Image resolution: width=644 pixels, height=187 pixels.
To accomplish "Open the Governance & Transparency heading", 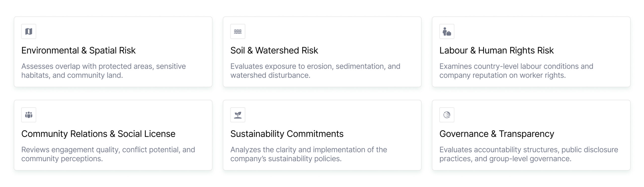I will 497,134.
